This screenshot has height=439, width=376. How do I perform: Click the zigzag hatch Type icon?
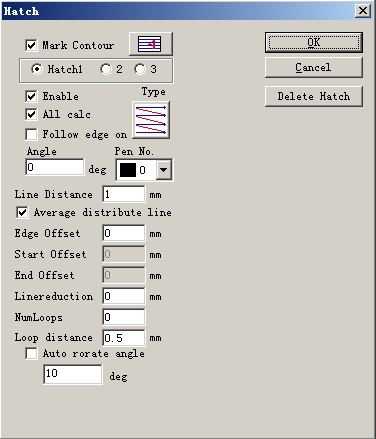(151, 120)
